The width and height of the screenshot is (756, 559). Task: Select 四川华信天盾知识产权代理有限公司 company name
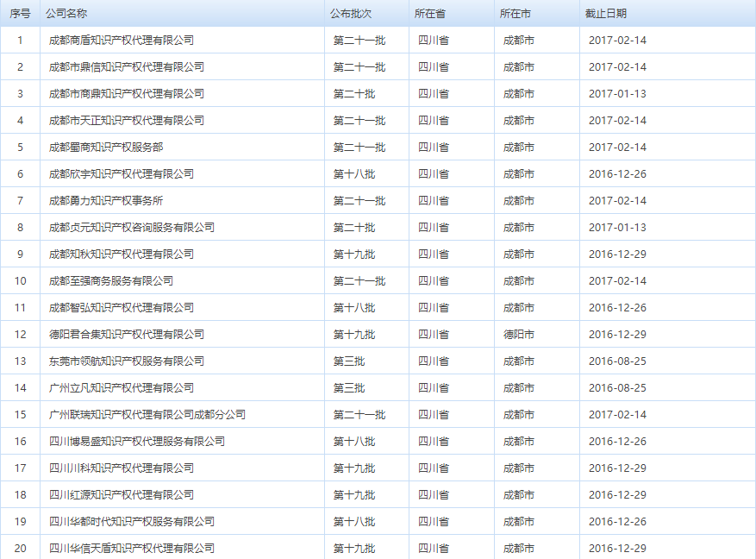(132, 549)
